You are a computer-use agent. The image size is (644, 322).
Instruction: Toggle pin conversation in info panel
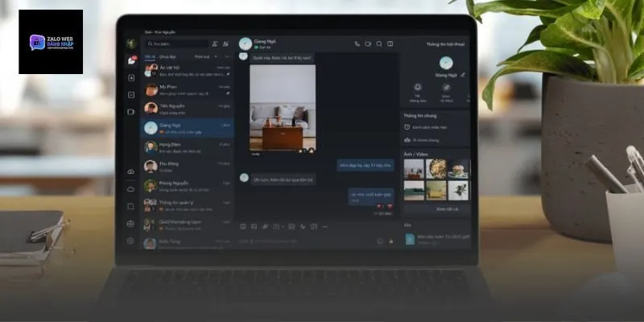tap(445, 87)
